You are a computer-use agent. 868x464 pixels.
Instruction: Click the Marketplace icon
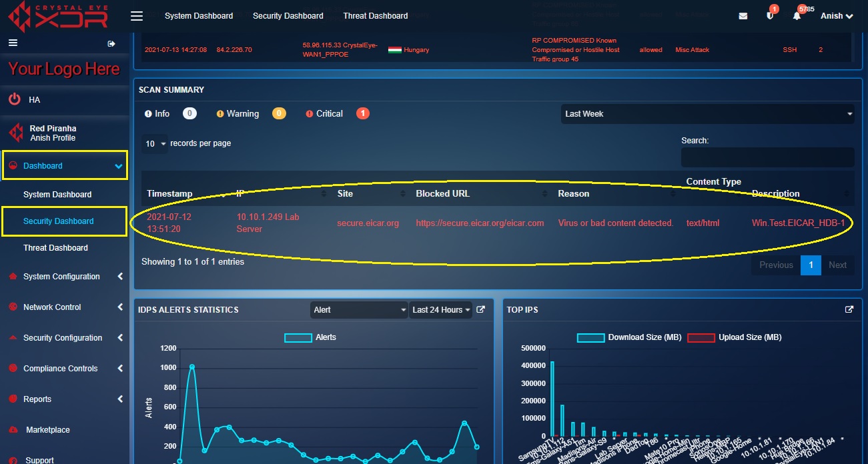click(x=13, y=429)
